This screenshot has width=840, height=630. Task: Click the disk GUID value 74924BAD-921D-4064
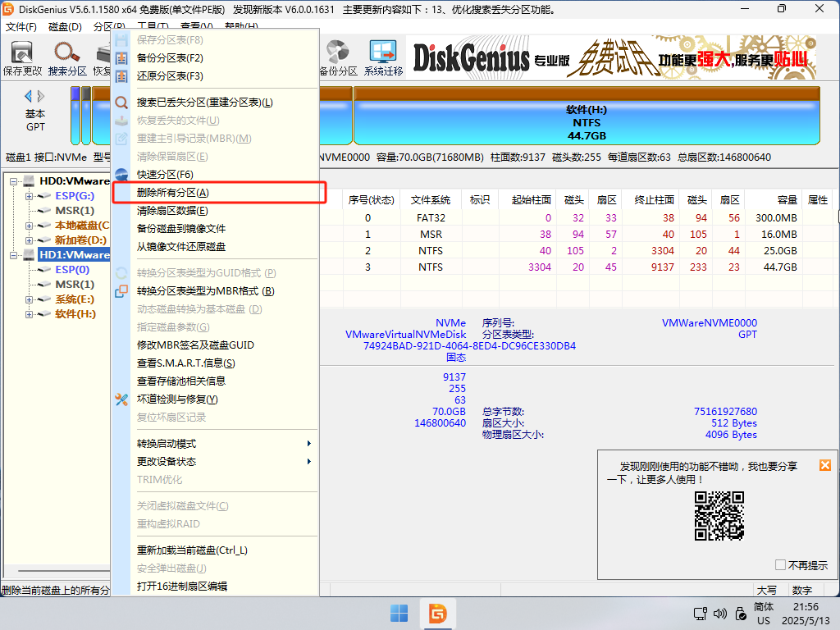pos(469,346)
